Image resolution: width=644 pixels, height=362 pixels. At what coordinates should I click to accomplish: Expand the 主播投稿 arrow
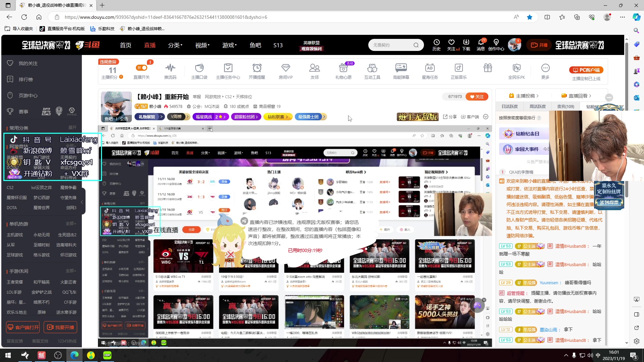point(537,96)
